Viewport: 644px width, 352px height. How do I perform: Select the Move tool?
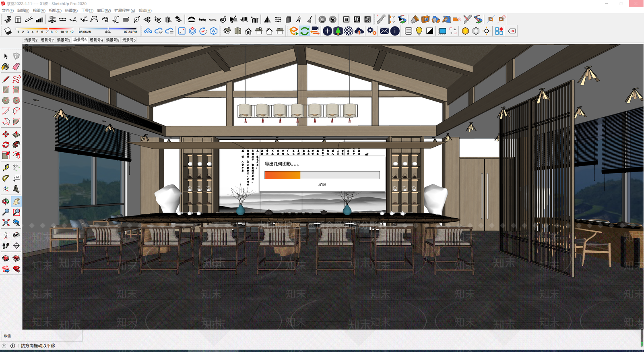click(x=6, y=134)
